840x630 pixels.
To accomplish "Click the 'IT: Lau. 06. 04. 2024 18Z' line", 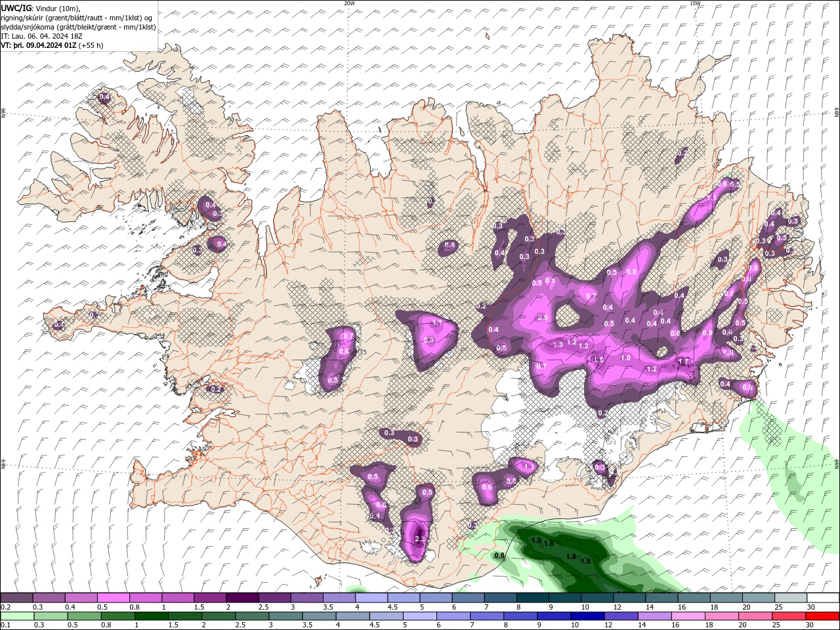I will coord(41,36).
